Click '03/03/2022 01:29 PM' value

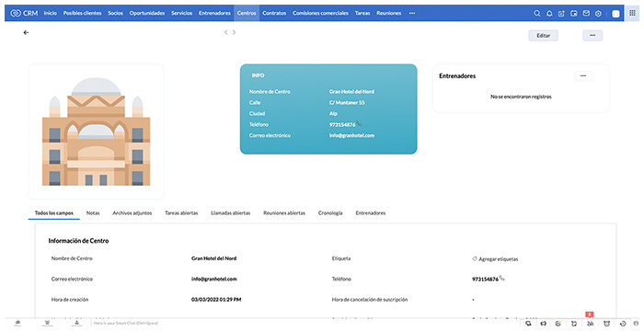click(x=216, y=300)
